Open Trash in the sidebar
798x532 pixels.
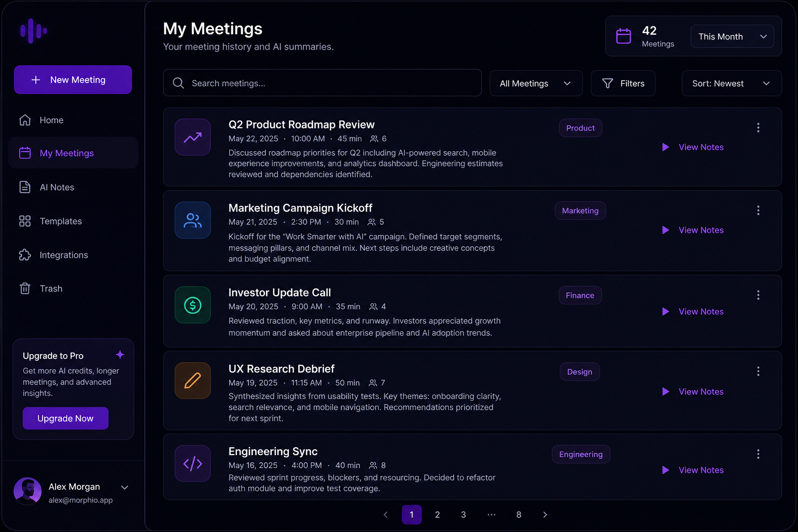[x=73, y=288]
